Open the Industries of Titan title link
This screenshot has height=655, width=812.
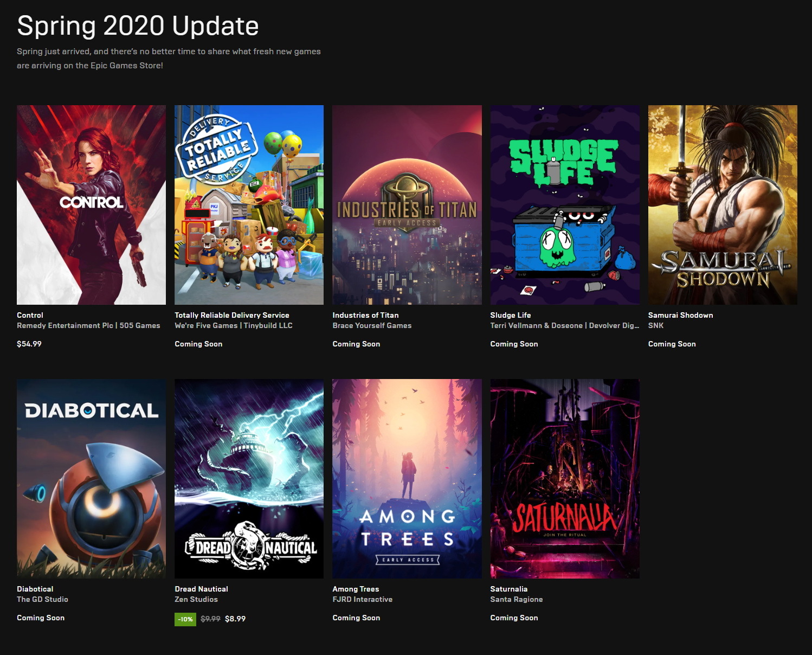point(365,315)
